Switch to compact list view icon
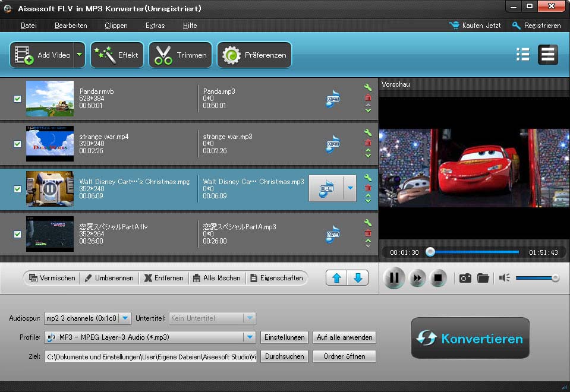 (522, 55)
